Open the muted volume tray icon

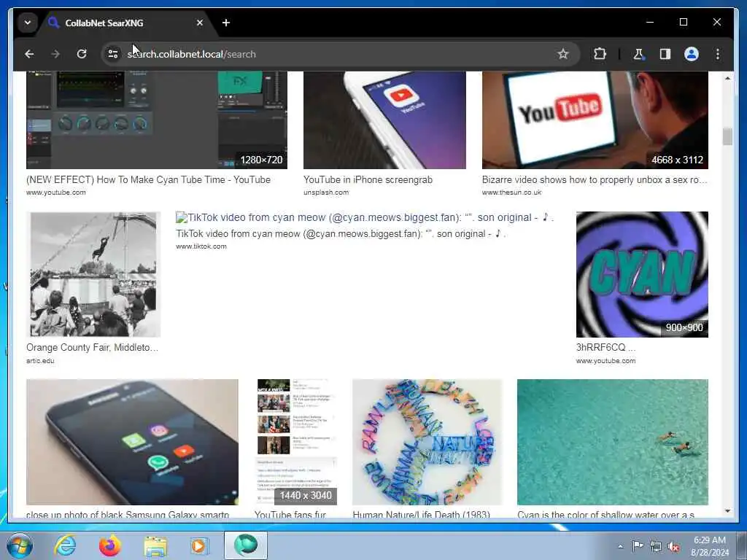tap(673, 546)
